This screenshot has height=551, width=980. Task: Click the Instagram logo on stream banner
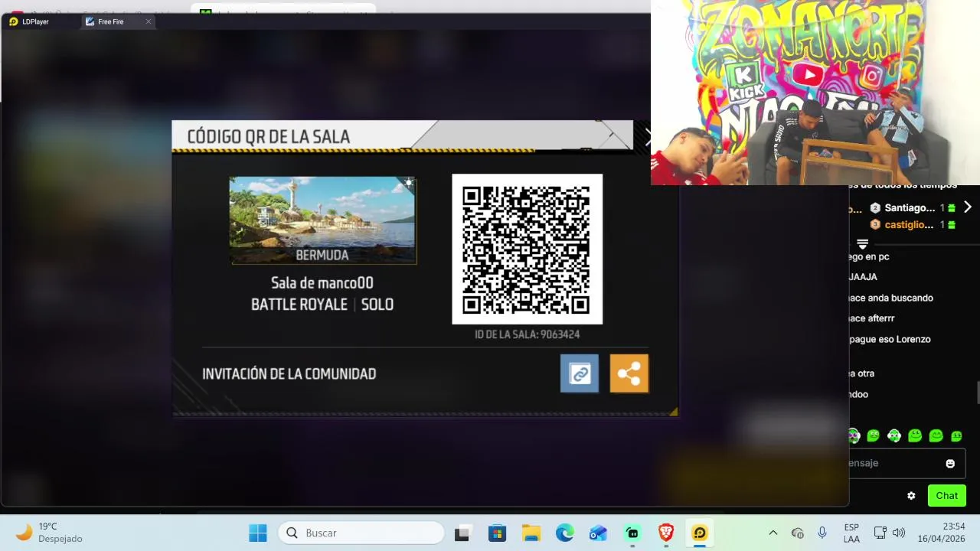(871, 76)
